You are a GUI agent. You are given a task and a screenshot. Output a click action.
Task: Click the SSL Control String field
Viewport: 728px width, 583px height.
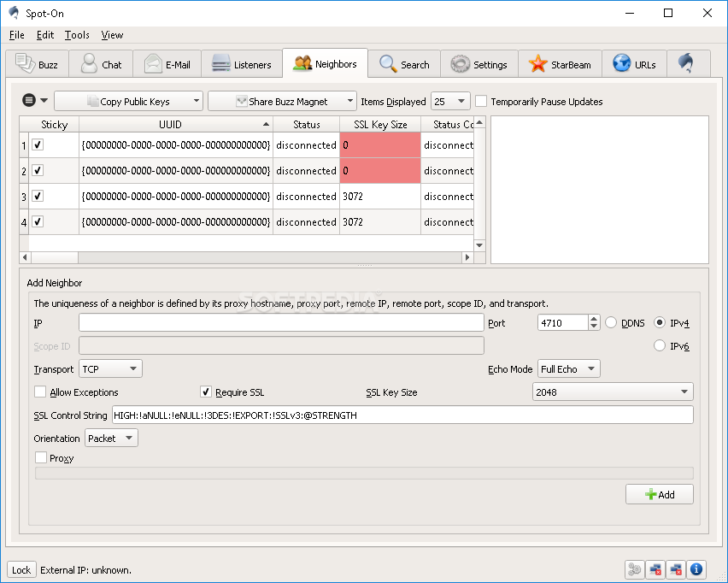[x=402, y=415]
